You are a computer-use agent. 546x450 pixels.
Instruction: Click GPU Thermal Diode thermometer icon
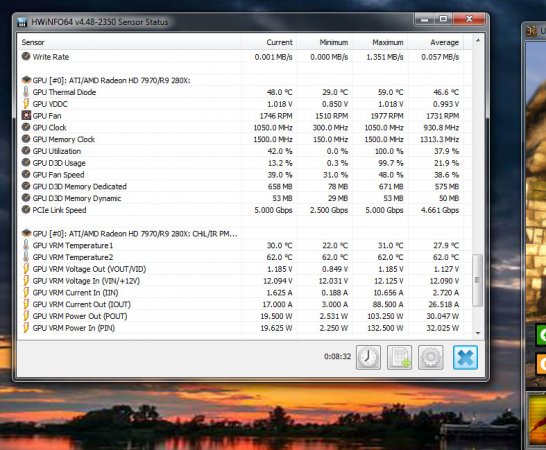point(26,92)
